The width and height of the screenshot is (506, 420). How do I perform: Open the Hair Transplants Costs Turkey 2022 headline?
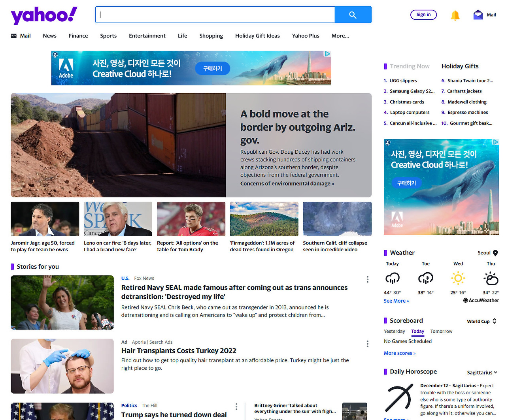point(179,351)
